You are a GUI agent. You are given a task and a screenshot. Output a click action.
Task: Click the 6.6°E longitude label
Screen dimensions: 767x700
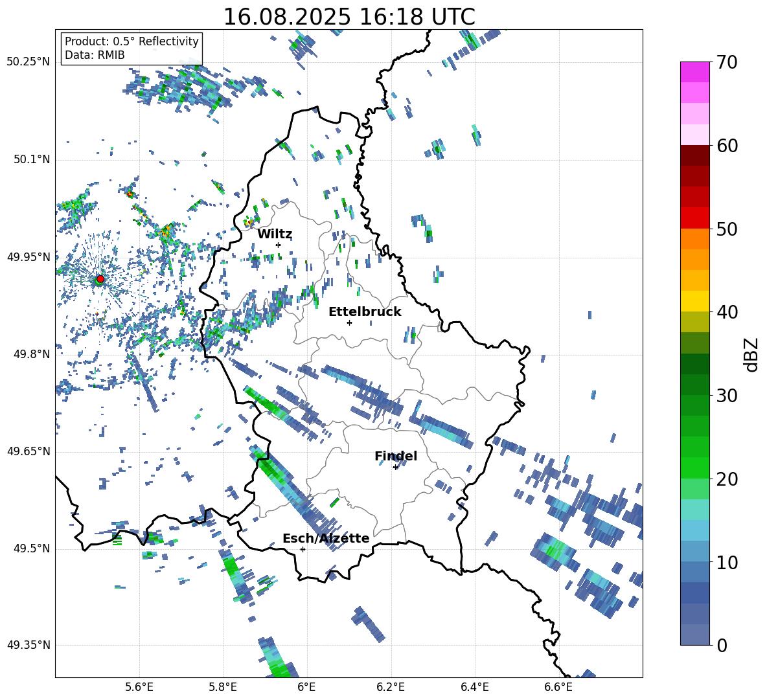(558, 687)
